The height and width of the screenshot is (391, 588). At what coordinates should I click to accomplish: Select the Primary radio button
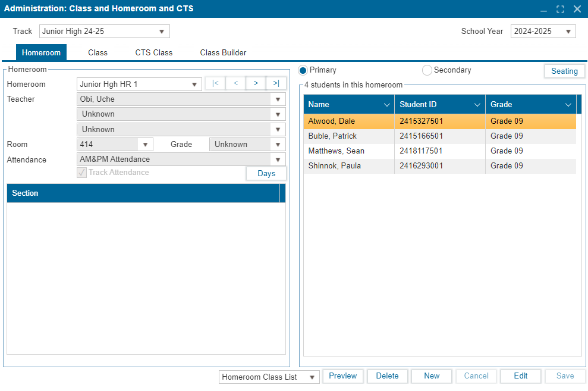tap(303, 70)
